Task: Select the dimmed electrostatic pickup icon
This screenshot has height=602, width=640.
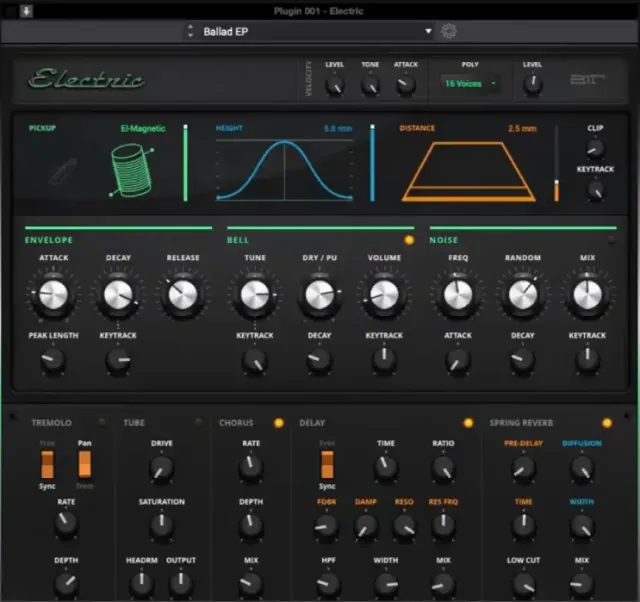Action: [x=63, y=171]
